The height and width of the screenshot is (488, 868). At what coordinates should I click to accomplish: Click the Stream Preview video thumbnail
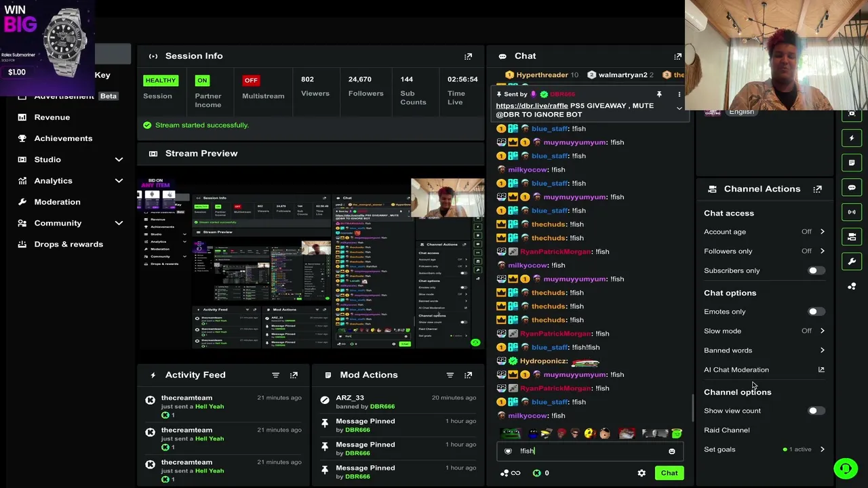tap(311, 263)
